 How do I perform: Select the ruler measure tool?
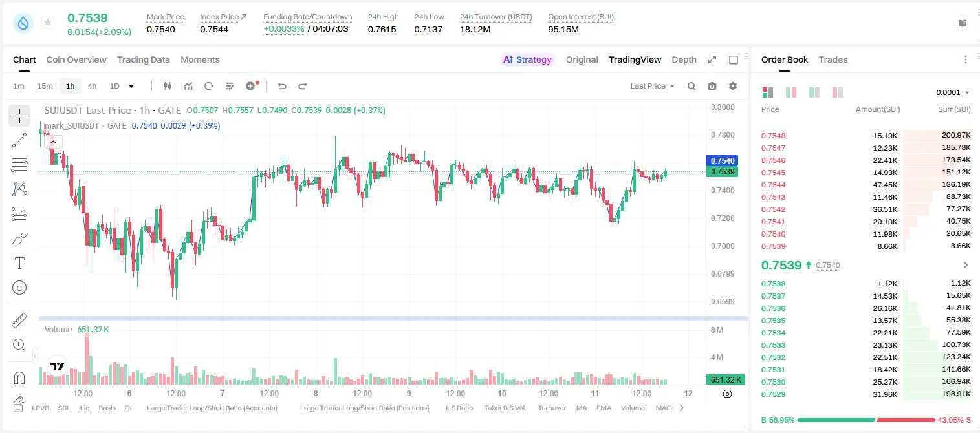click(x=19, y=321)
